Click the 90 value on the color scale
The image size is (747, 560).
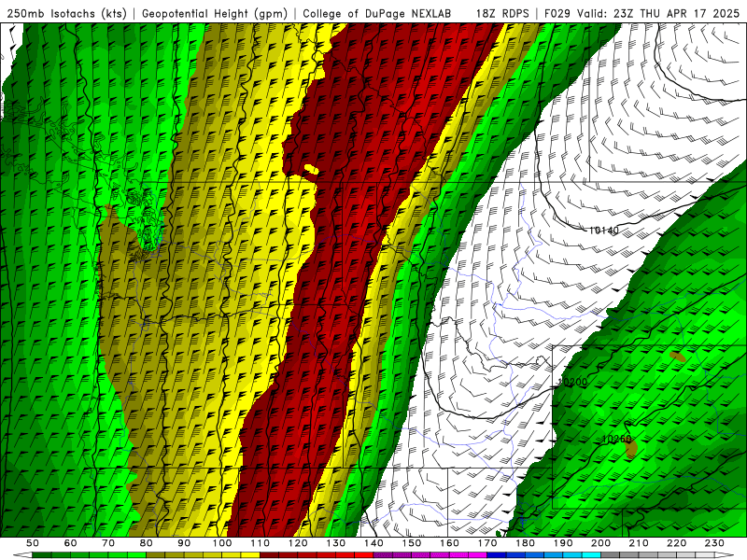click(184, 543)
